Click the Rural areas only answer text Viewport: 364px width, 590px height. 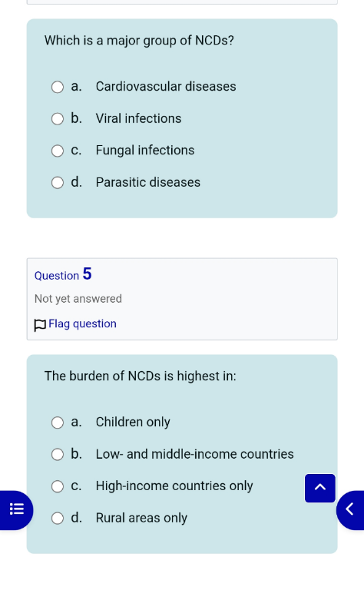tap(141, 518)
